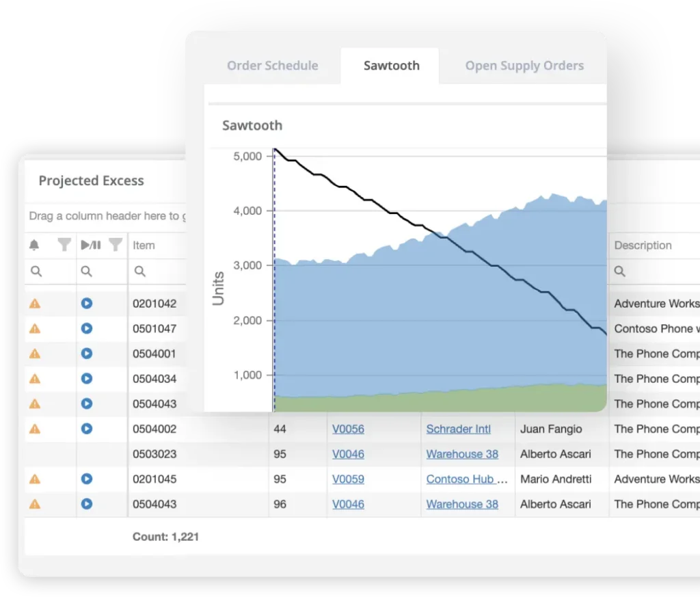This screenshot has width=700, height=597.
Task: Click the Count: 1,221 footer summary
Action: pos(165,537)
